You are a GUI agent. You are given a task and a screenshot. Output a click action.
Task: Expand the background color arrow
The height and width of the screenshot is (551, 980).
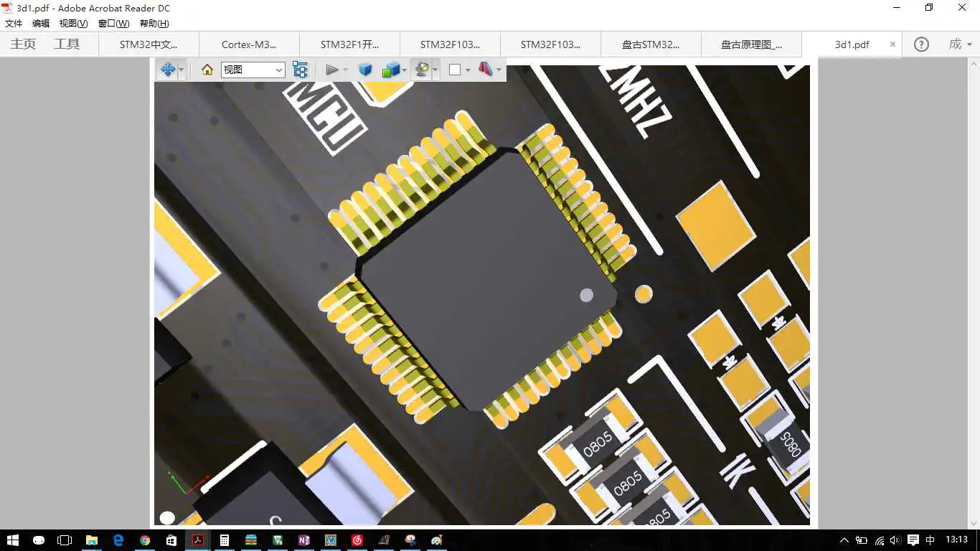(x=468, y=70)
